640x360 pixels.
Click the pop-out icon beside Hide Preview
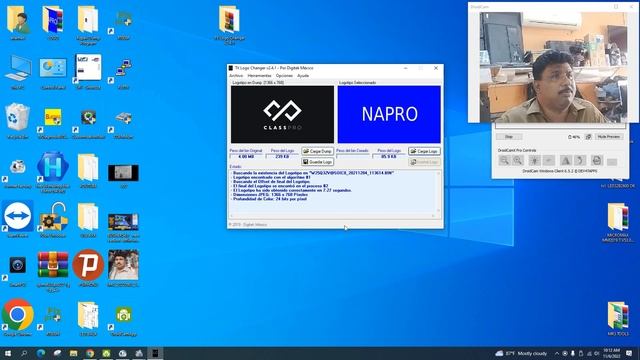click(588, 137)
